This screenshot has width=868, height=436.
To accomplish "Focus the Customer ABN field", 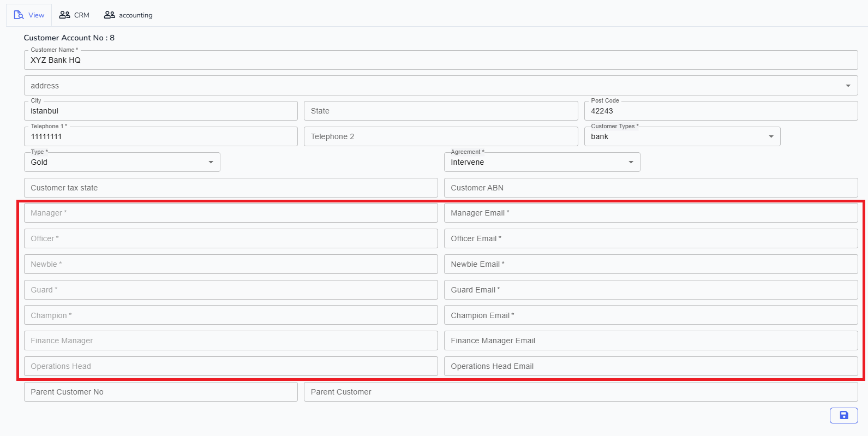I will [x=650, y=188].
